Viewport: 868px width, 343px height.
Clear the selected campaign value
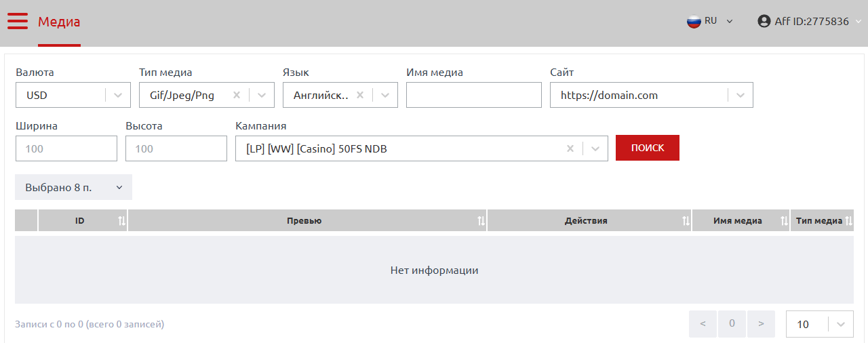pyautogui.click(x=570, y=149)
